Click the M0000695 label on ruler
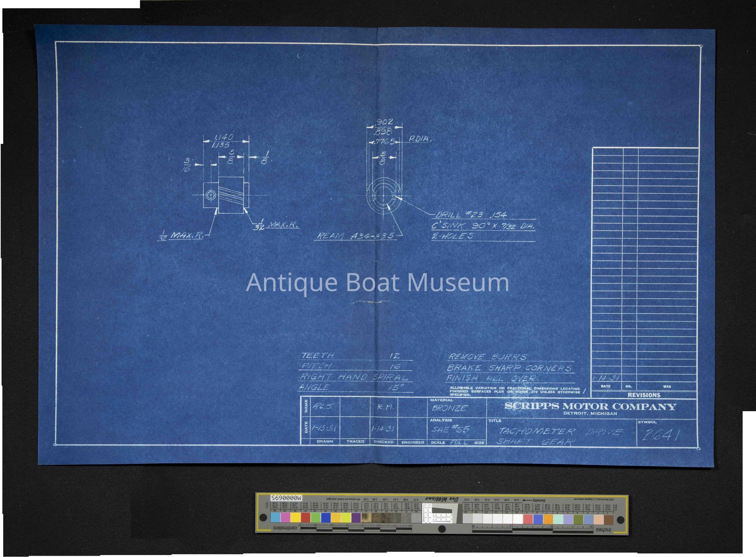756x557 pixels. tap(286, 498)
